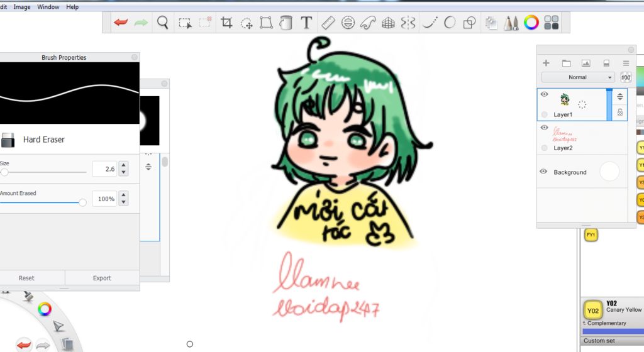
Task: Activate the Crop tool
Action: point(226,22)
